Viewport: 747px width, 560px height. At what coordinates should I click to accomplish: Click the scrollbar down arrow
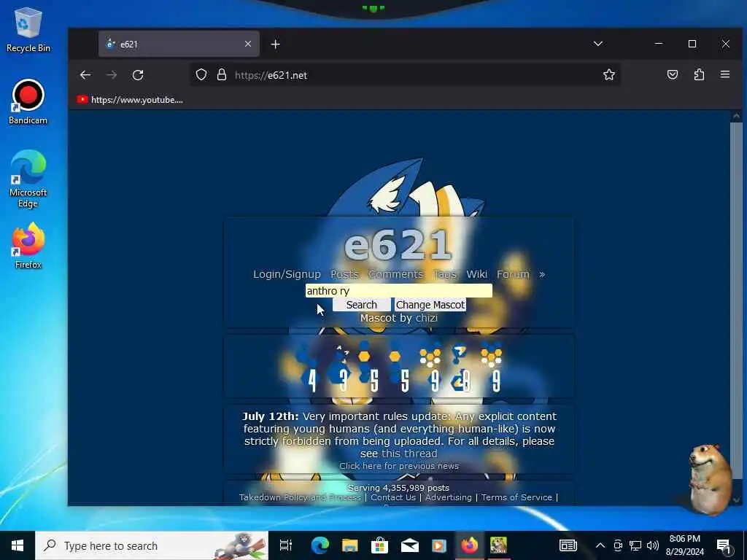click(x=737, y=500)
